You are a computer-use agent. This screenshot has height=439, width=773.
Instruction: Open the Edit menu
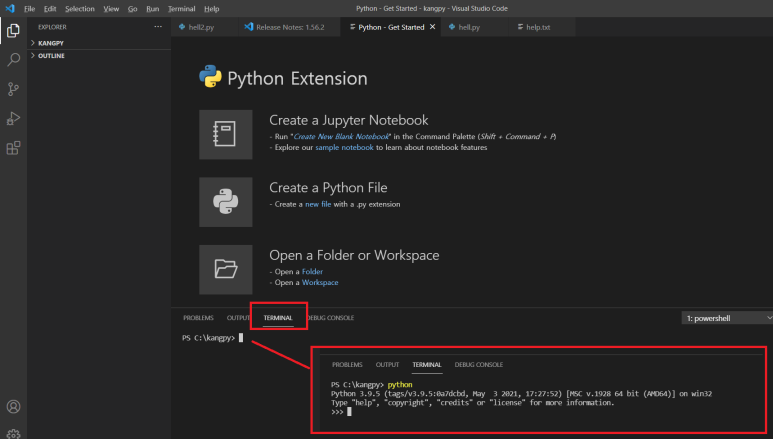50,9
